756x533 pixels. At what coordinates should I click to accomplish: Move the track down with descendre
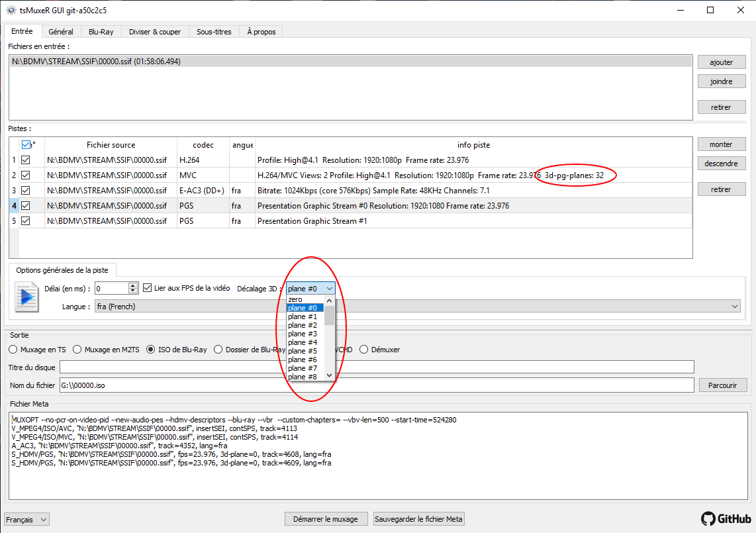[x=722, y=164]
